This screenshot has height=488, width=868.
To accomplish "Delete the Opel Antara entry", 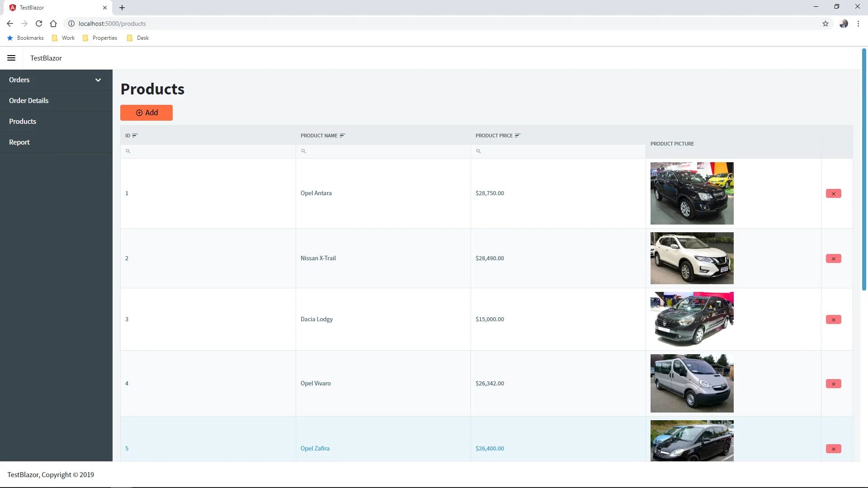I will point(834,193).
